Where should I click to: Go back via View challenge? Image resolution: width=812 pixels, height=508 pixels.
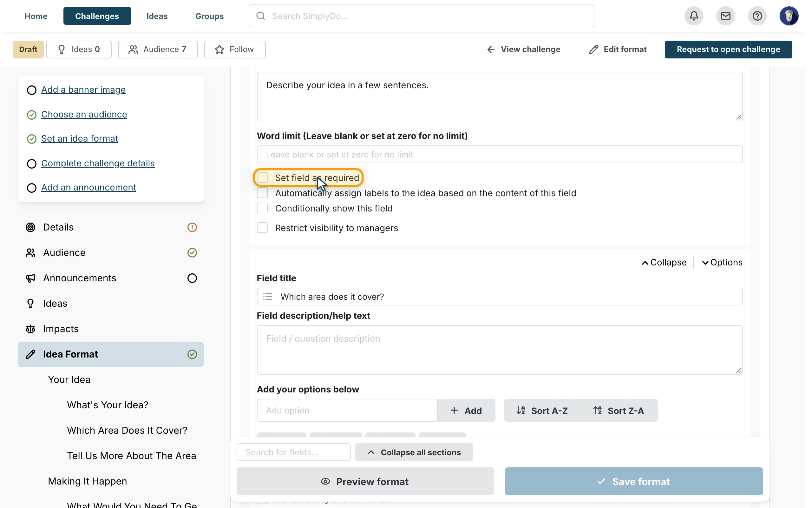point(523,50)
